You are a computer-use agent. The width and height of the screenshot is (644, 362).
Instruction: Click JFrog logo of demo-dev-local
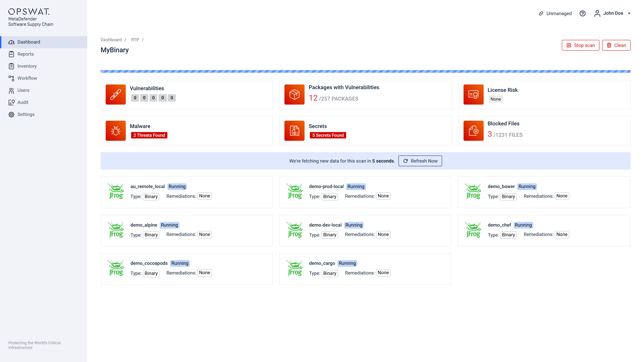295,230
